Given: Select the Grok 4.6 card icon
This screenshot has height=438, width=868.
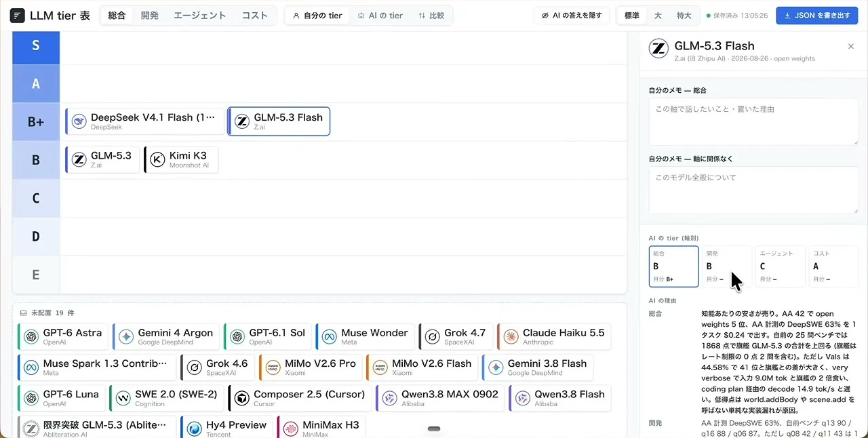Looking at the screenshot, I should tap(194, 367).
